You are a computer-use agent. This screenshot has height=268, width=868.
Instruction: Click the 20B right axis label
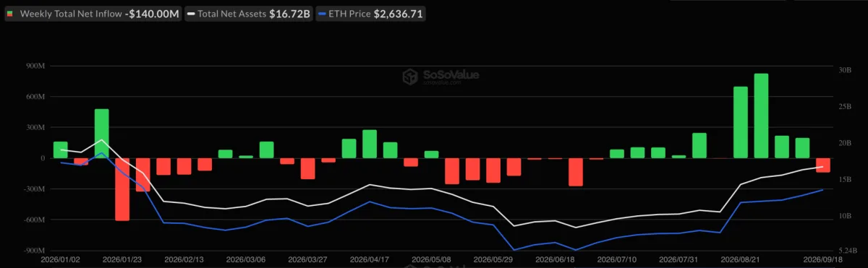pyautogui.click(x=845, y=144)
